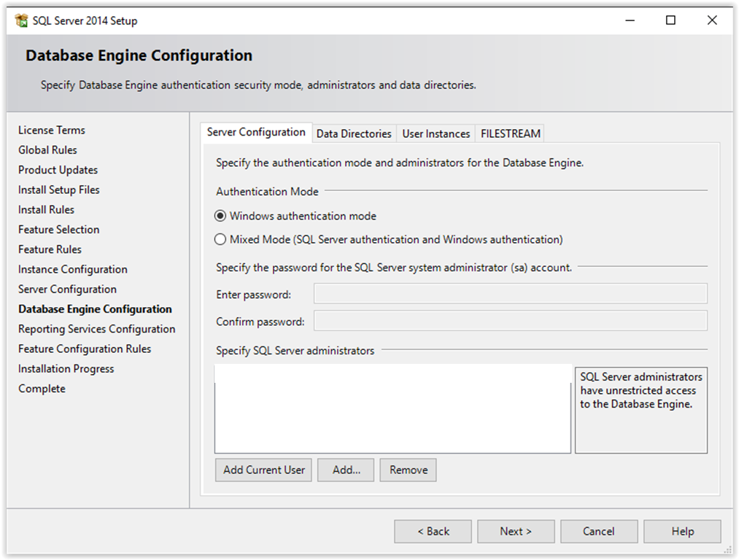Screen dimensions: 739x560
Task: Click Install Rules step in sidebar
Action: [46, 209]
